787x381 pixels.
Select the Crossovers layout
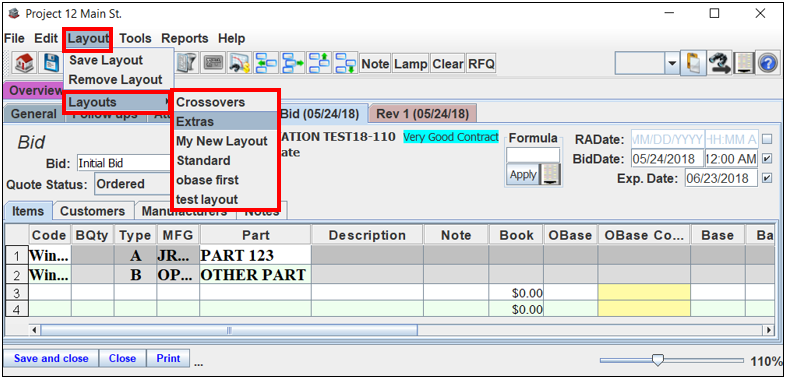225,102
